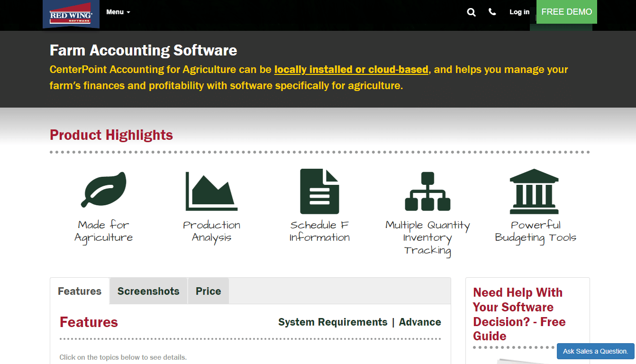Click the Production Analysis chart icon
The image size is (636, 364).
pos(211,191)
